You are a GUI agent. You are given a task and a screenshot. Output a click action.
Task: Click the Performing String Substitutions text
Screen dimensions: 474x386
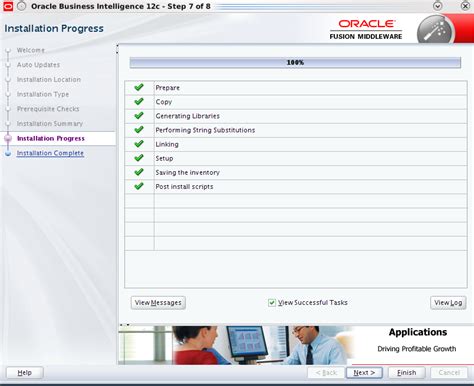coord(205,130)
